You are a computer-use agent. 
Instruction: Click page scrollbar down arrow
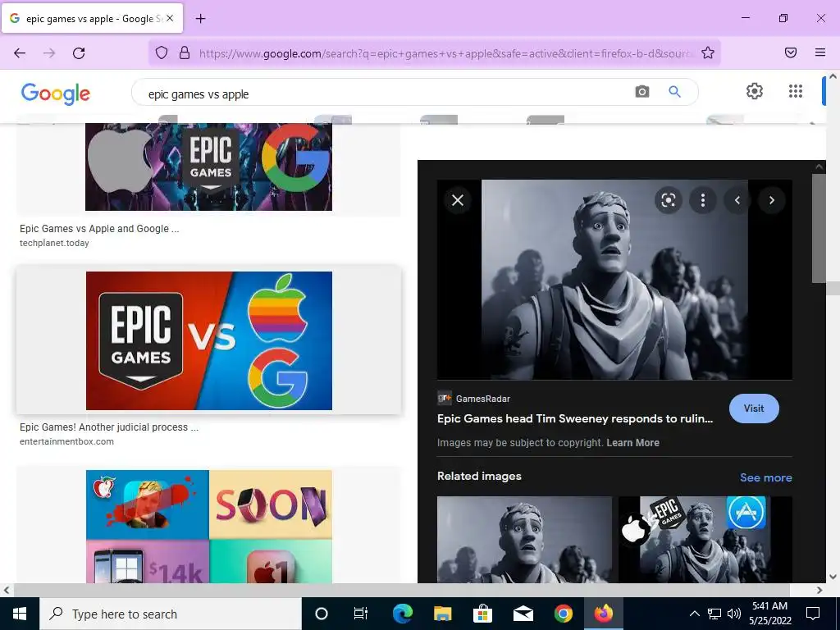833,577
